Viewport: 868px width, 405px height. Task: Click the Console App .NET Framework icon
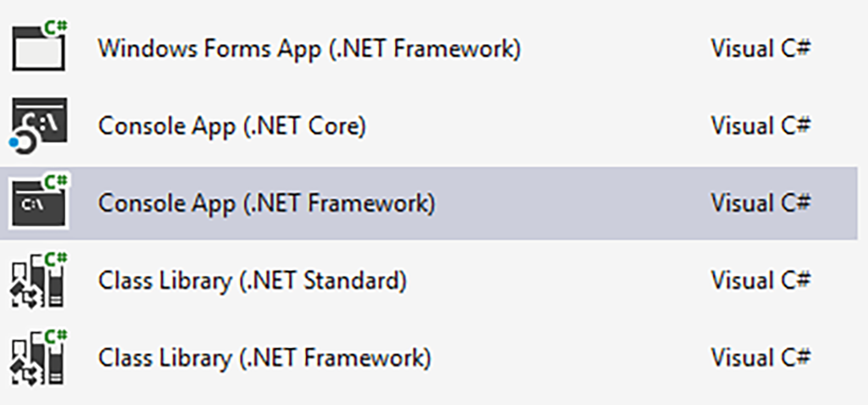39,203
